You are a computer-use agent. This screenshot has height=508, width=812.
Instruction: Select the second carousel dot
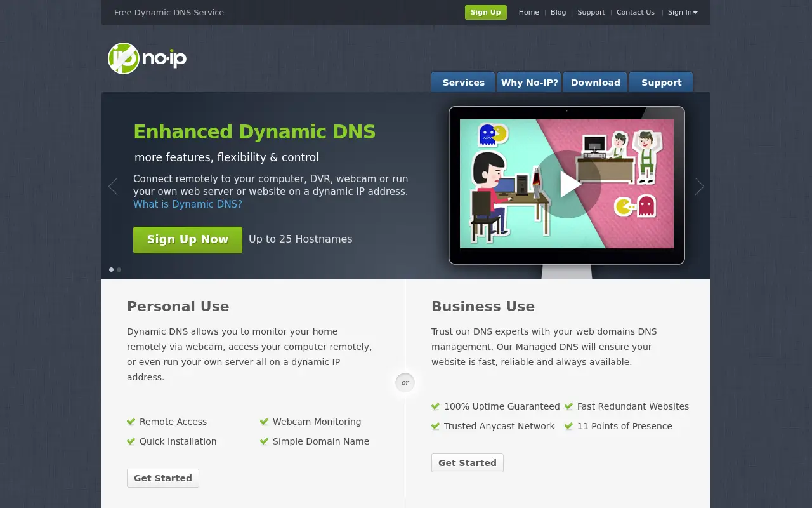pos(119,270)
